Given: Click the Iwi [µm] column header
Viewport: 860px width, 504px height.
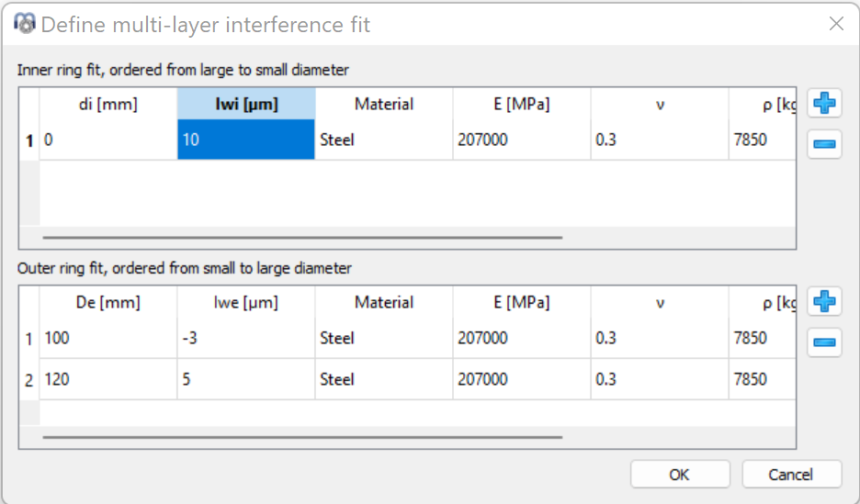Looking at the screenshot, I should tap(246, 104).
